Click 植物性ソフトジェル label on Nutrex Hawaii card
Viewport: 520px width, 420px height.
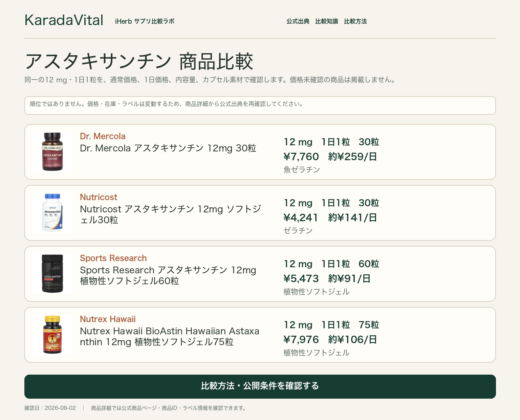pyautogui.click(x=317, y=352)
